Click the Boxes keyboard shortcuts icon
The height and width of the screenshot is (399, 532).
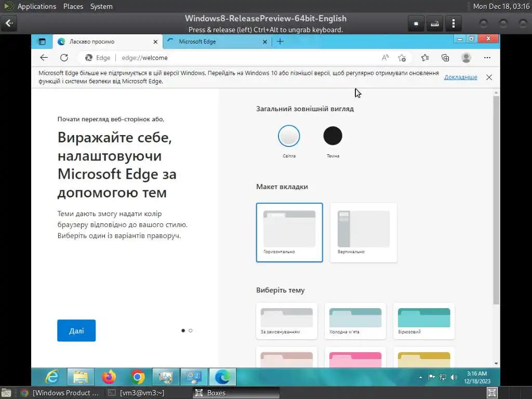click(x=435, y=23)
